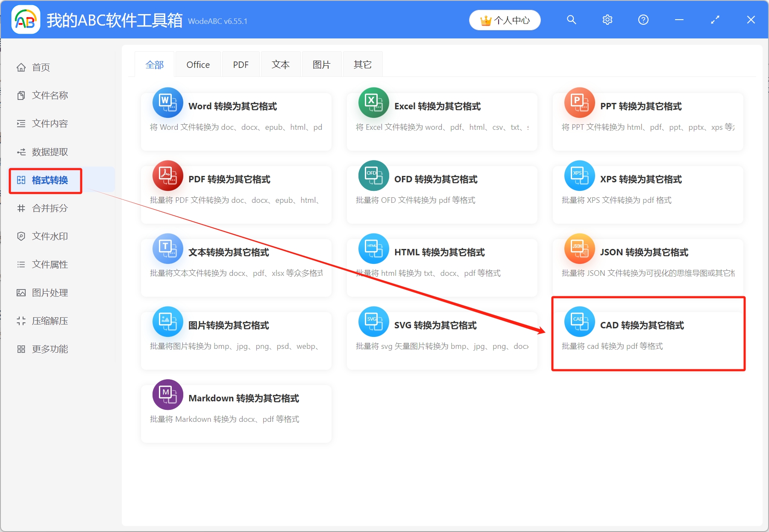The width and height of the screenshot is (769, 532).
Task: Select the Word conversion tool icon
Action: pyautogui.click(x=167, y=103)
